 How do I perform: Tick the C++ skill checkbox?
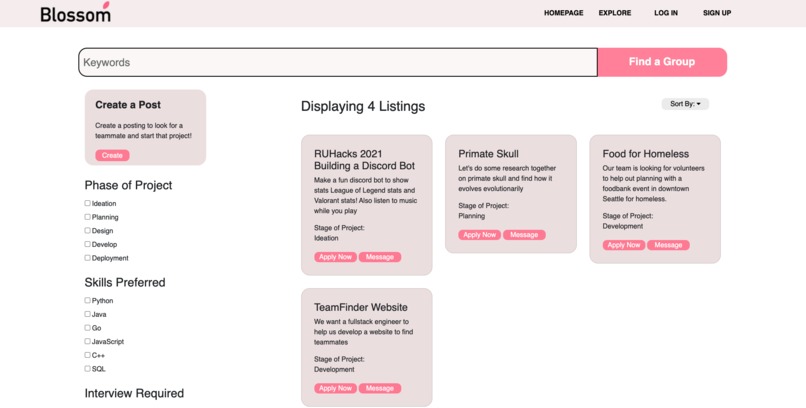tap(87, 355)
